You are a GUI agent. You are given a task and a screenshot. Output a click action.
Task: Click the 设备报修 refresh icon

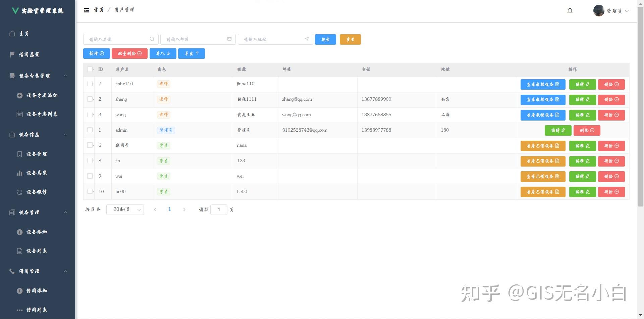pos(19,192)
